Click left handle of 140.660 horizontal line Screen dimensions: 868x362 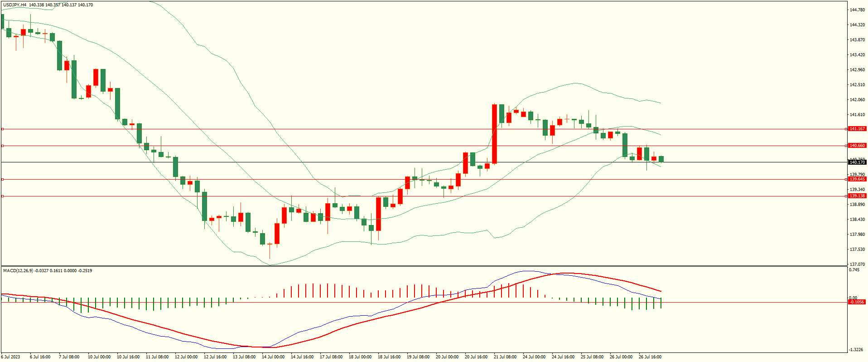pyautogui.click(x=2, y=146)
